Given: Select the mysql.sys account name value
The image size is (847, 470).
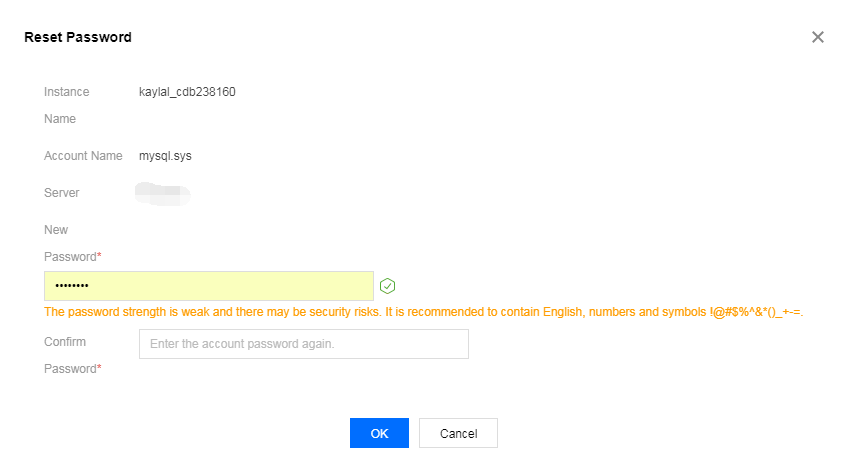Looking at the screenshot, I should click(x=165, y=156).
